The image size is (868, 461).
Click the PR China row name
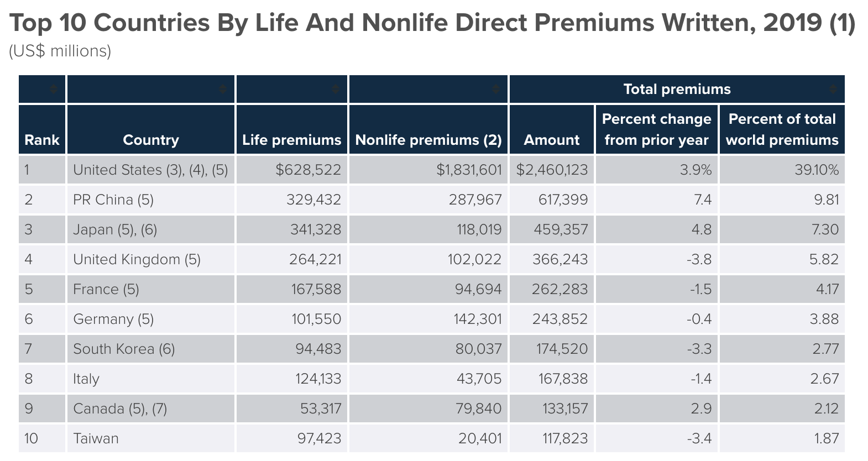[x=113, y=200]
